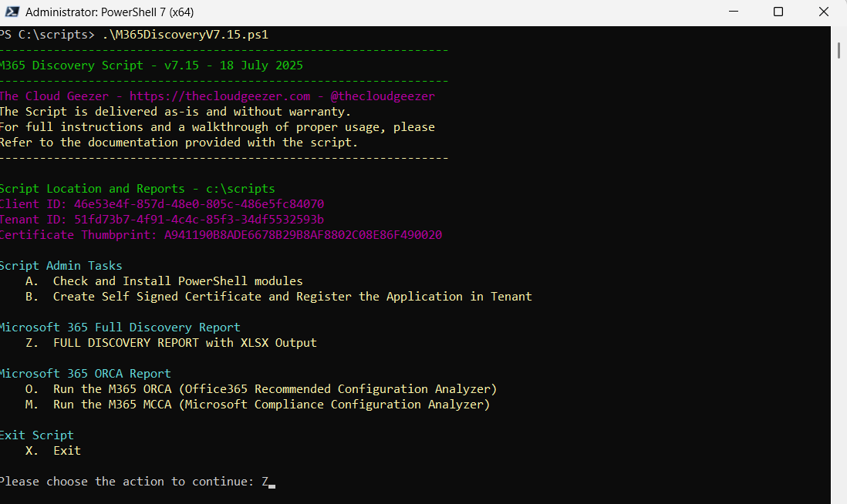Maximize the PowerShell 7 window
This screenshot has height=504, width=847.
coord(778,12)
